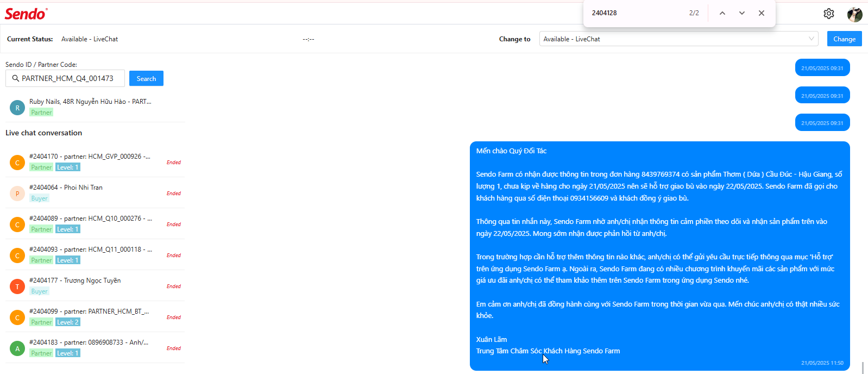868x374 pixels.
Task: Click the chat scrollbar thumb
Action: [863, 367]
